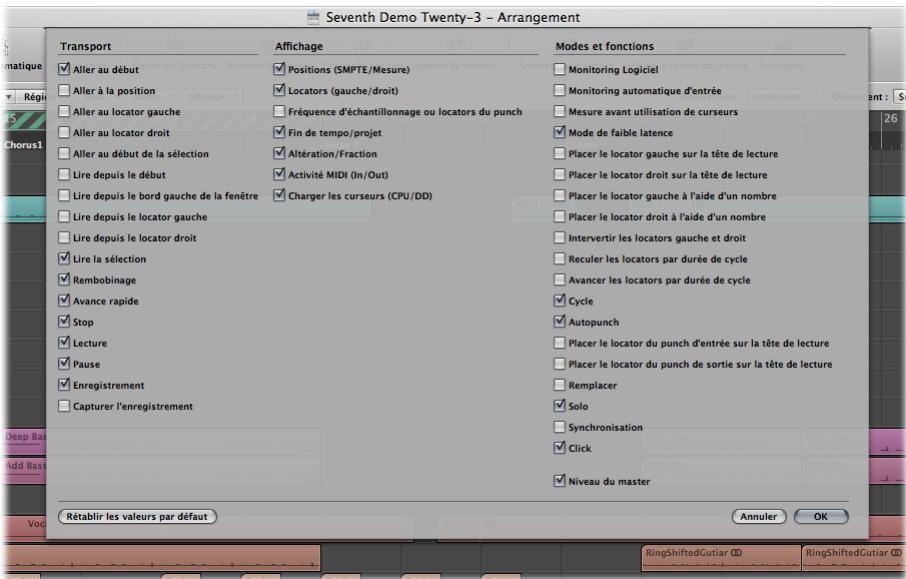
Task: Toggle the Altération/Fraction checkbox
Action: pyautogui.click(x=279, y=154)
